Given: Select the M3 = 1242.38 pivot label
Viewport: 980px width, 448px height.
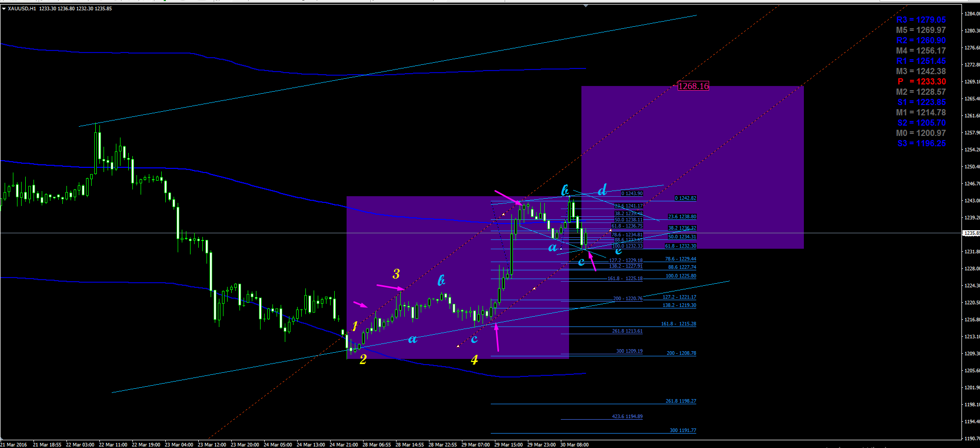Looking at the screenshot, I should (921, 71).
